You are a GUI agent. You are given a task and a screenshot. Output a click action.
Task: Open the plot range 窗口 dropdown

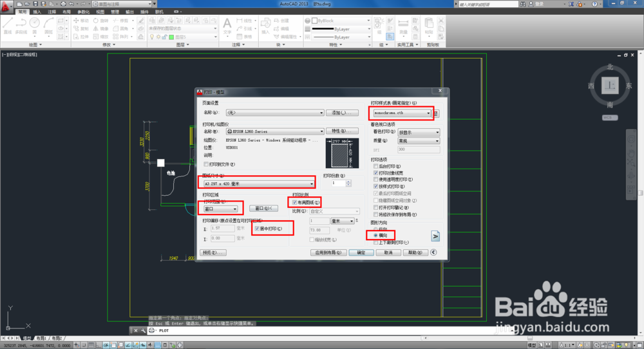click(220, 209)
